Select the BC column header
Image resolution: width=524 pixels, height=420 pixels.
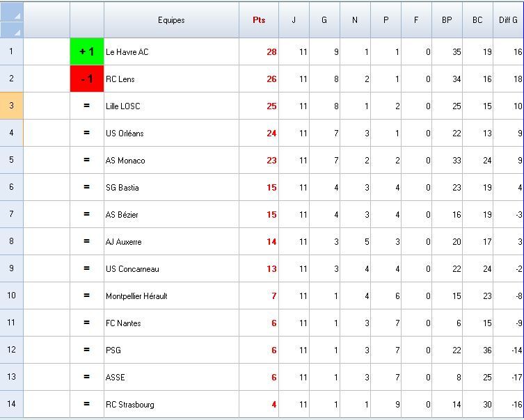pyautogui.click(x=477, y=20)
